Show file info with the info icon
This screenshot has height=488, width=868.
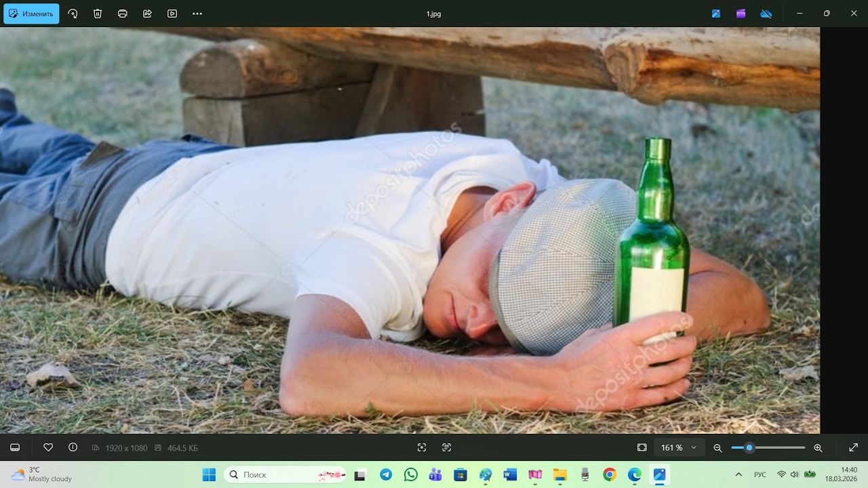pyautogui.click(x=73, y=447)
